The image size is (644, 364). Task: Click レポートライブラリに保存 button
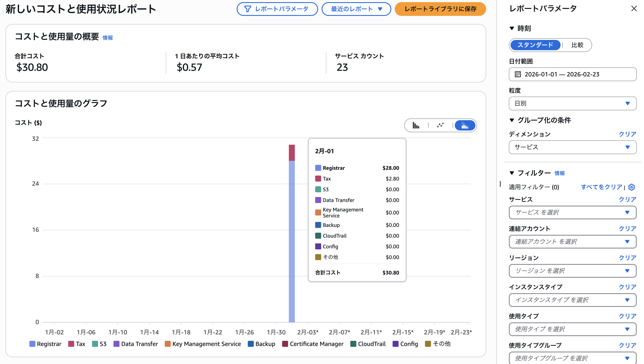(x=440, y=9)
